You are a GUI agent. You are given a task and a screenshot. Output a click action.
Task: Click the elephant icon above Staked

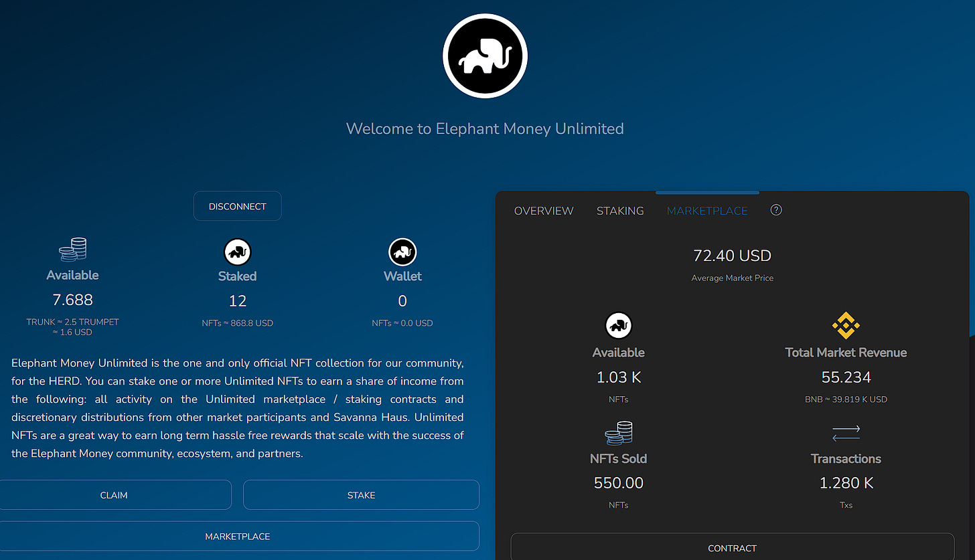(x=237, y=252)
